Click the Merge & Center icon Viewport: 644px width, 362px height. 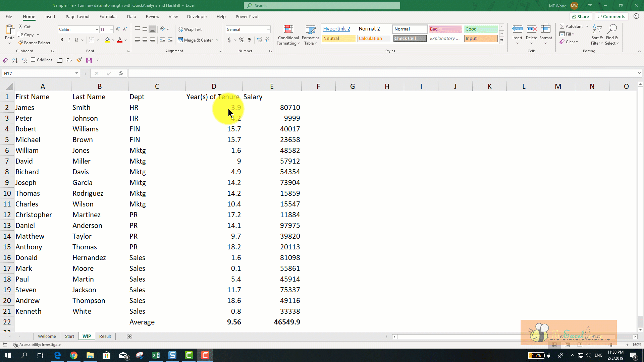coord(180,40)
